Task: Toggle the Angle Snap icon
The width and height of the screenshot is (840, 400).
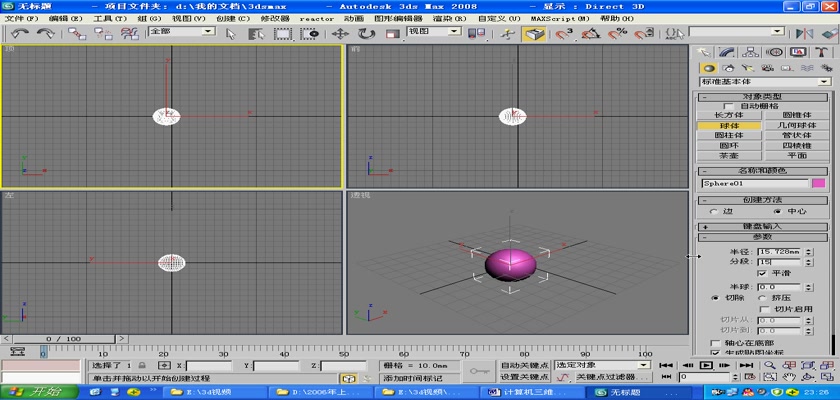Action: point(591,34)
